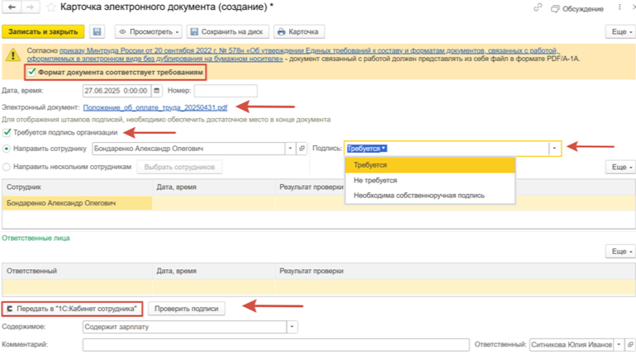Image resolution: width=636 pixels, height=364 pixels.
Task: Expand the Просмотреть dropdown button
Action: tap(149, 32)
